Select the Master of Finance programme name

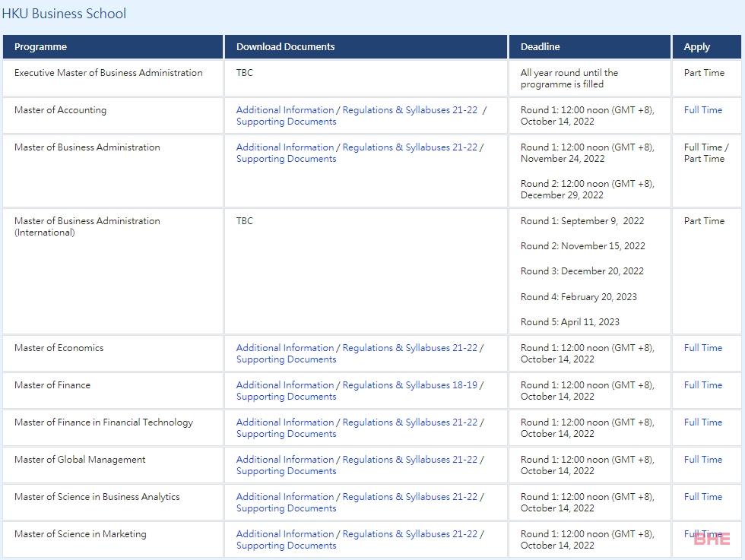point(52,384)
